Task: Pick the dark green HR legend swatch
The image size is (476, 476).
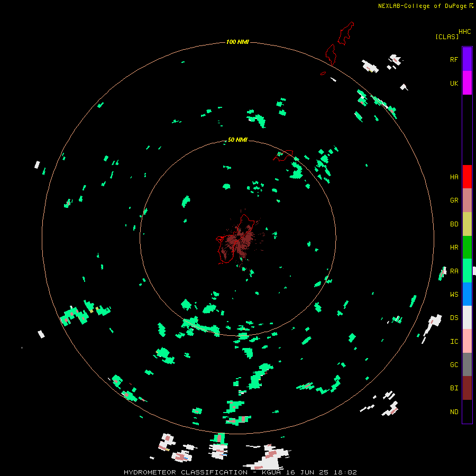Action: 467,248
